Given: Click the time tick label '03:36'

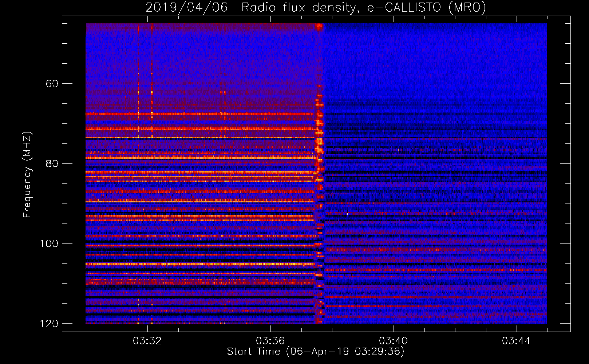Looking at the screenshot, I should point(270,341).
